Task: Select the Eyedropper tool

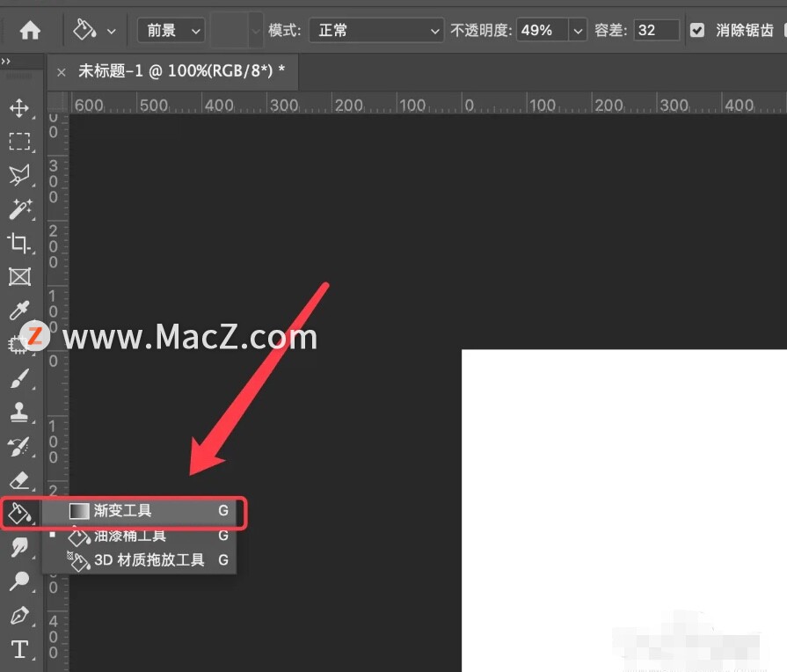Action: [19, 310]
